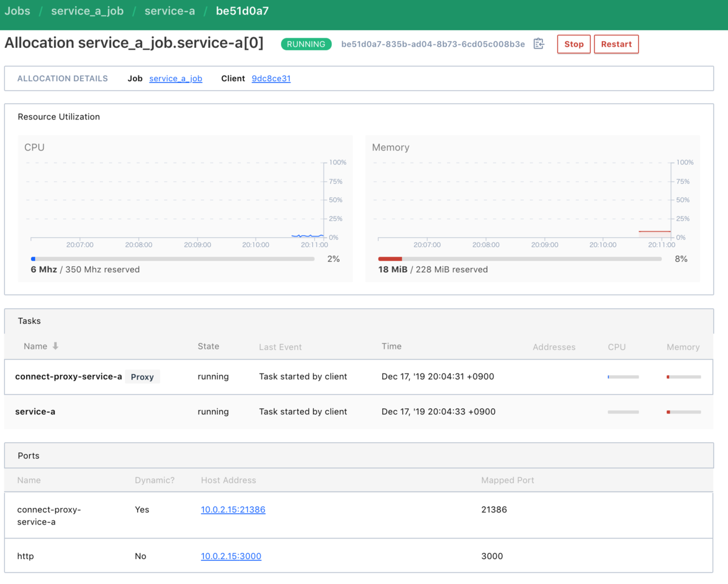Click the CPU utilization progress bar
Image resolution: width=728 pixels, height=584 pixels.
(x=173, y=259)
